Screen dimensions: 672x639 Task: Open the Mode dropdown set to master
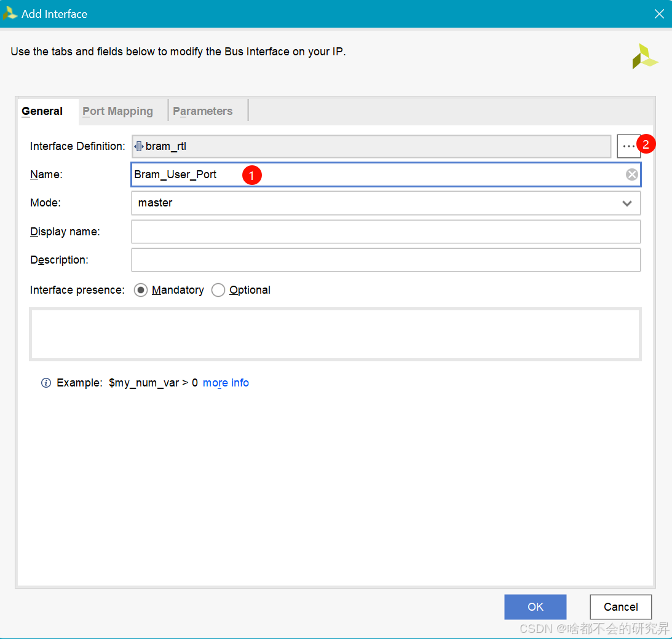pos(385,203)
